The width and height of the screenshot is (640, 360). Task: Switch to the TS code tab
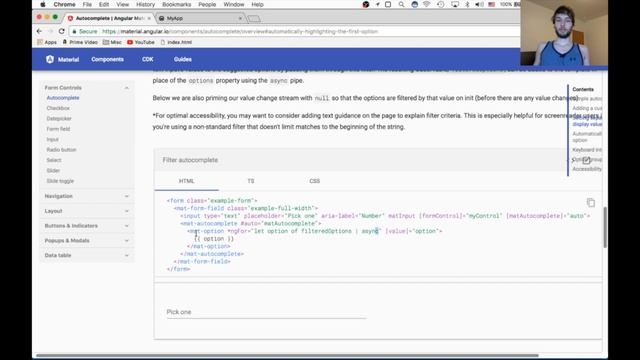tap(251, 181)
